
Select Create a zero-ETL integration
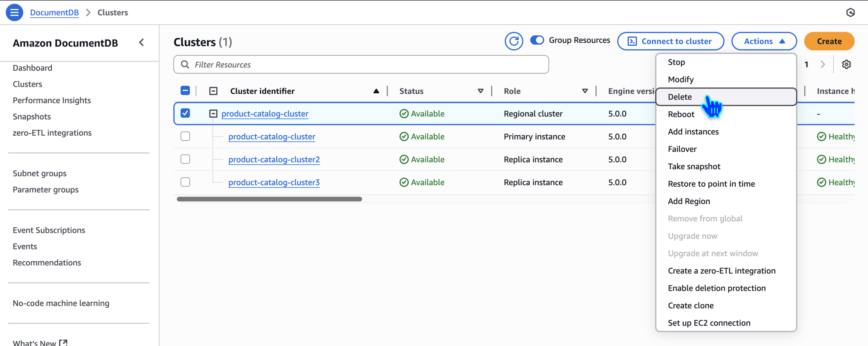tap(726, 271)
